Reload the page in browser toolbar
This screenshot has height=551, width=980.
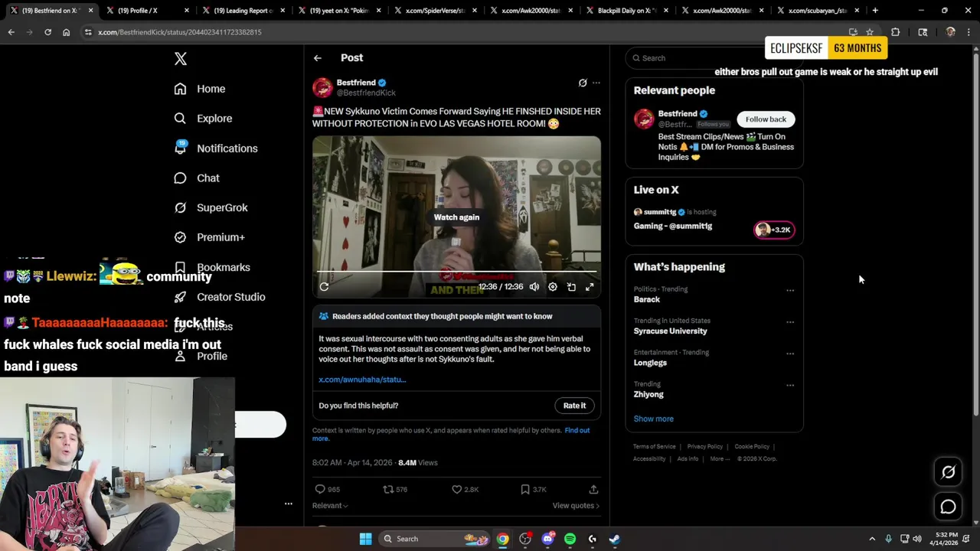click(47, 32)
